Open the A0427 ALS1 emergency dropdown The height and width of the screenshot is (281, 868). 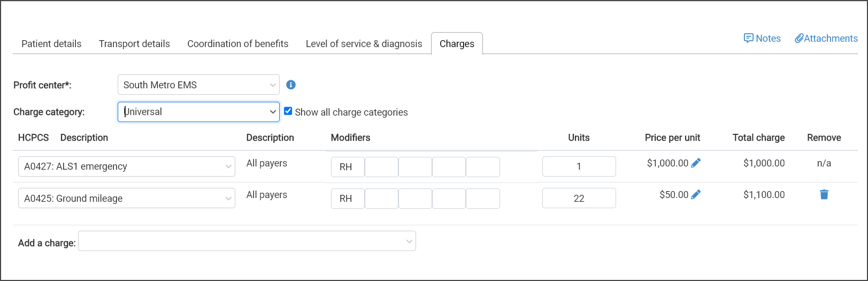[127, 166]
